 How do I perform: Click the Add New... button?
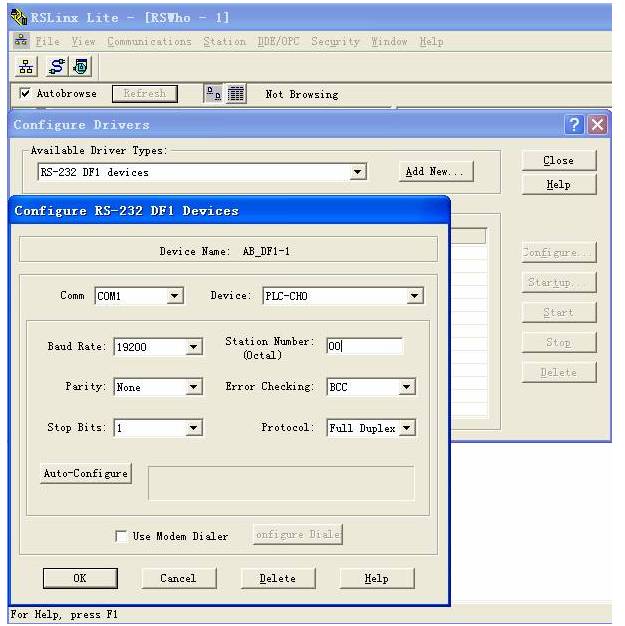(436, 171)
